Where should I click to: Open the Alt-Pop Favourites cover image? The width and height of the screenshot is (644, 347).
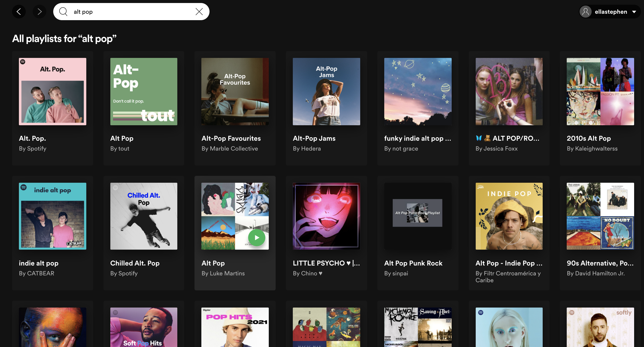(x=235, y=91)
